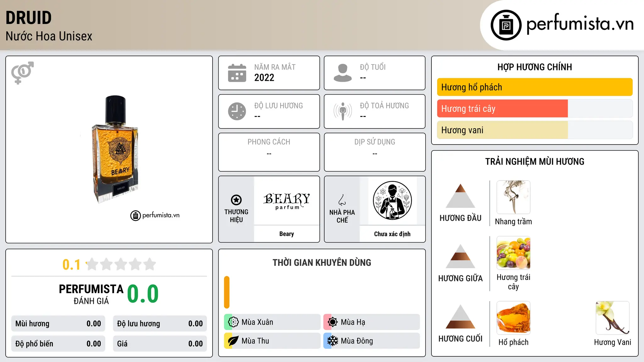Click the ĐỘ TOẢ HƯƠNG label
The image size is (644, 362).
click(384, 106)
